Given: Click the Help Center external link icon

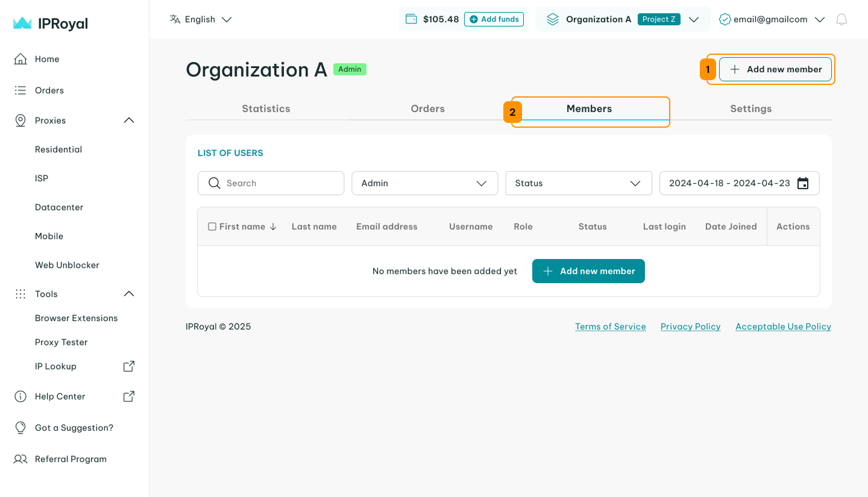Looking at the screenshot, I should pos(128,396).
